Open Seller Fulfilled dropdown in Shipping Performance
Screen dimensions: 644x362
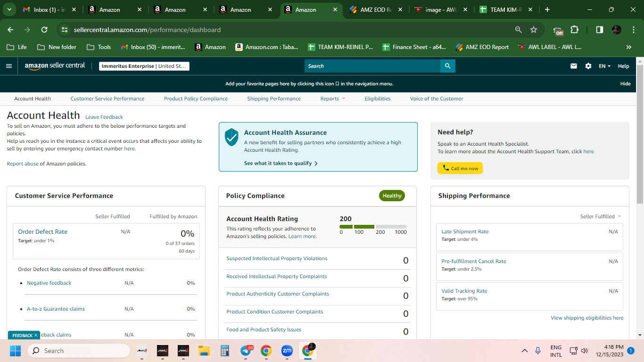[x=601, y=216]
